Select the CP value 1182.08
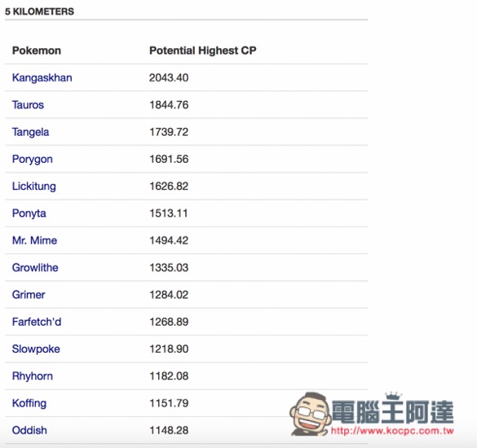 pyautogui.click(x=169, y=376)
